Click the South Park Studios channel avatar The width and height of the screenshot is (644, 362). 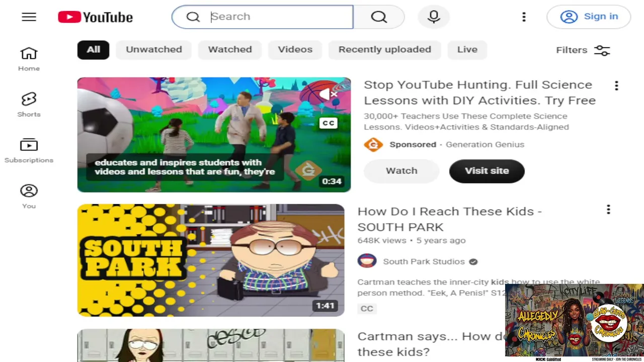coord(367,261)
